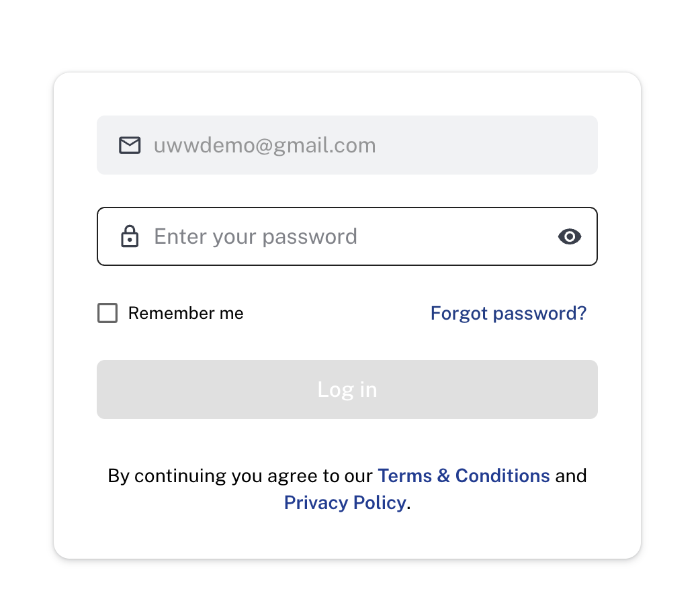The width and height of the screenshot is (700, 599).
Task: Toggle password visibility on
Action: tap(570, 236)
